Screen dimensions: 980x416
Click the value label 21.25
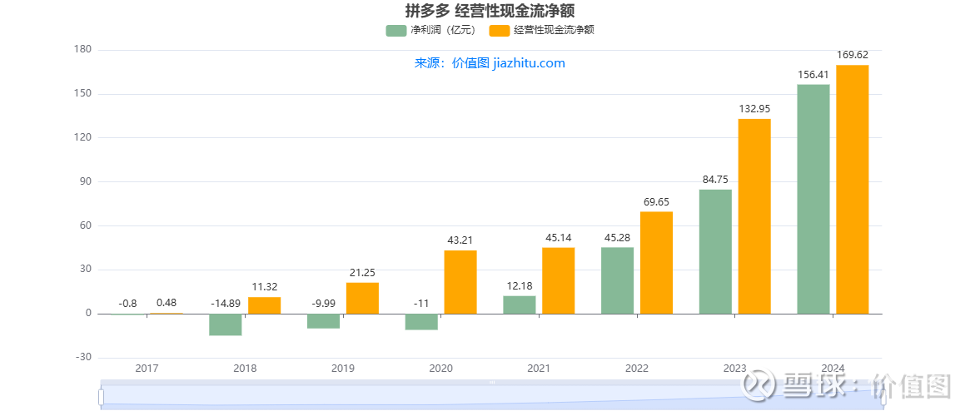(x=362, y=272)
